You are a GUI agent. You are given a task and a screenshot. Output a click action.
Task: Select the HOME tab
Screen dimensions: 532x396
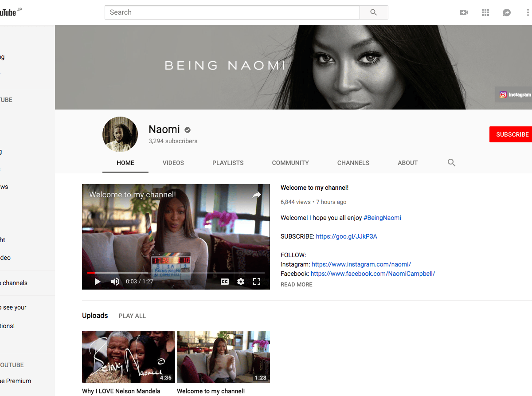[125, 163]
